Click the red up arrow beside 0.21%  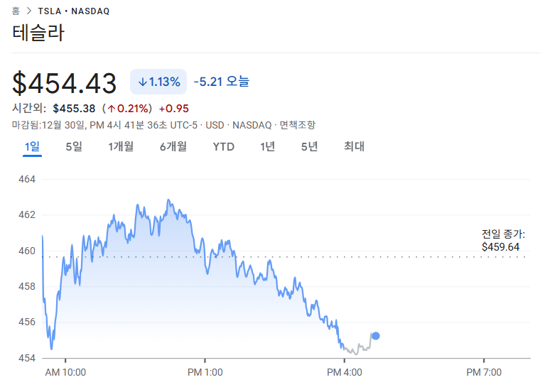pyautogui.click(x=112, y=109)
